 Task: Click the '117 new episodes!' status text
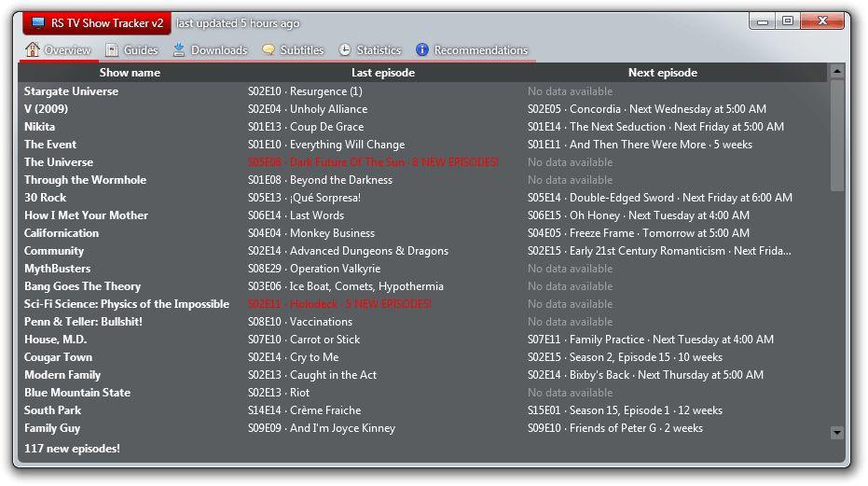pos(72,449)
